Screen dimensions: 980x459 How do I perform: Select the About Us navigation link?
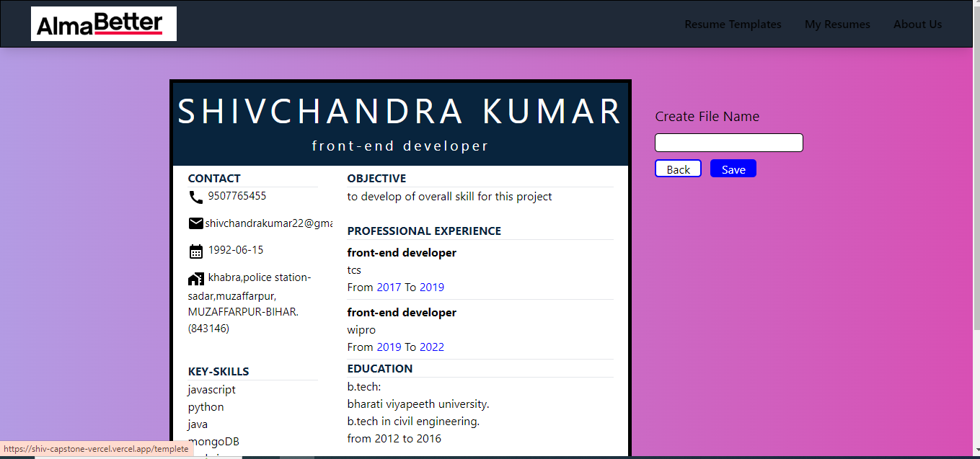pos(917,24)
